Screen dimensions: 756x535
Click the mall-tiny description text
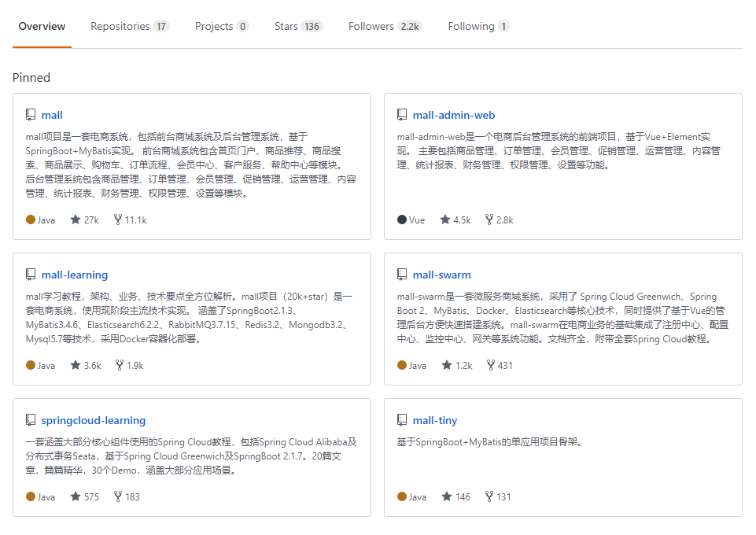[490, 442]
